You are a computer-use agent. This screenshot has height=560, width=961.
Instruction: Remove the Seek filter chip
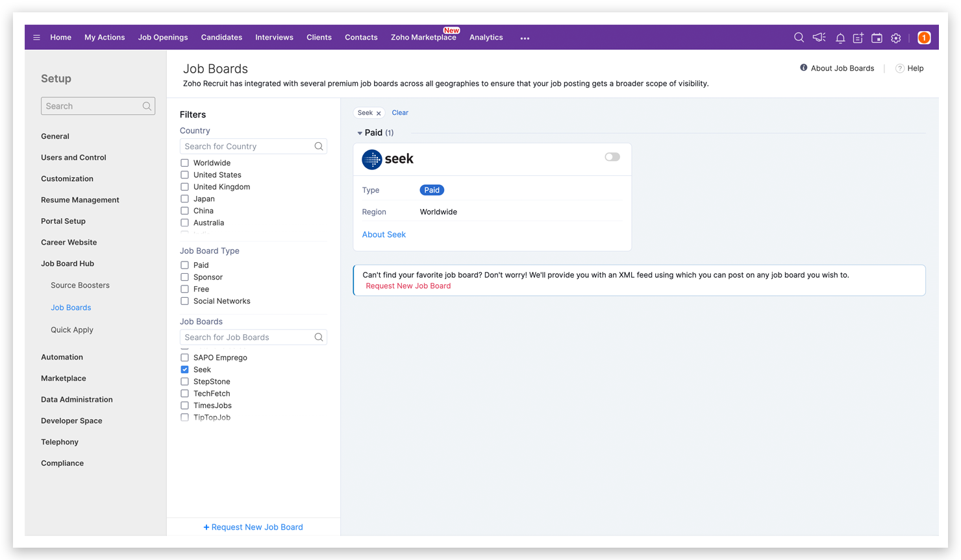[x=379, y=113]
